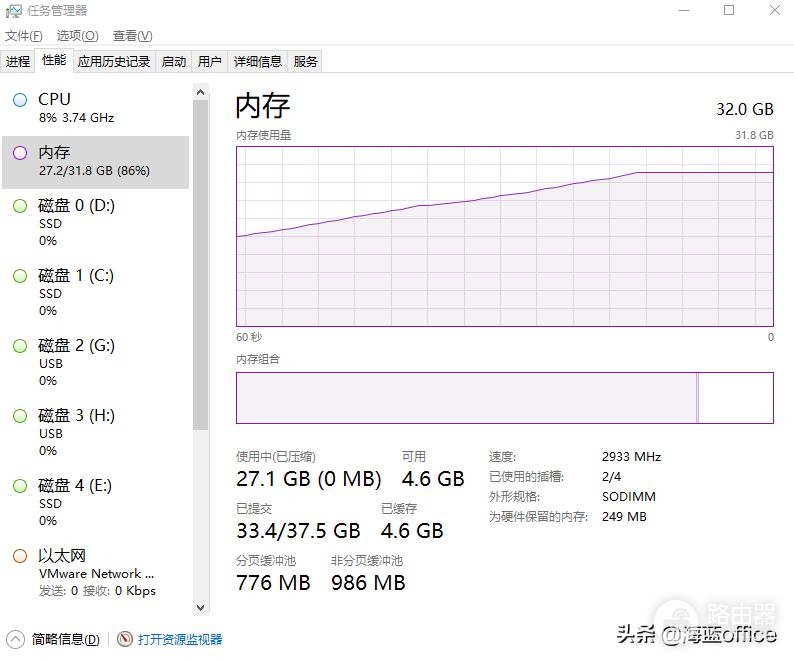
Task: Open the 详细信息 tab
Action: [x=258, y=62]
